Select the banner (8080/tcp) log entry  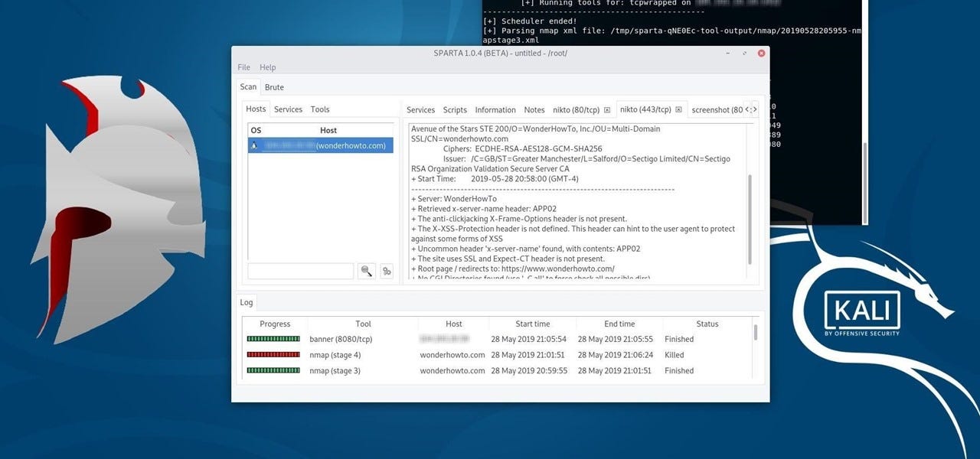(341, 339)
